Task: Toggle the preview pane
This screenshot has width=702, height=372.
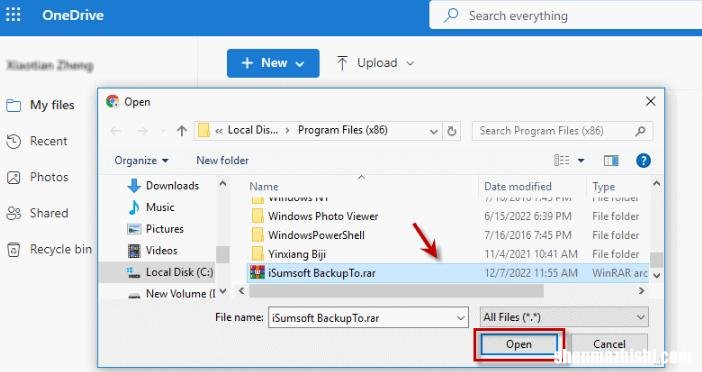Action: [x=611, y=160]
